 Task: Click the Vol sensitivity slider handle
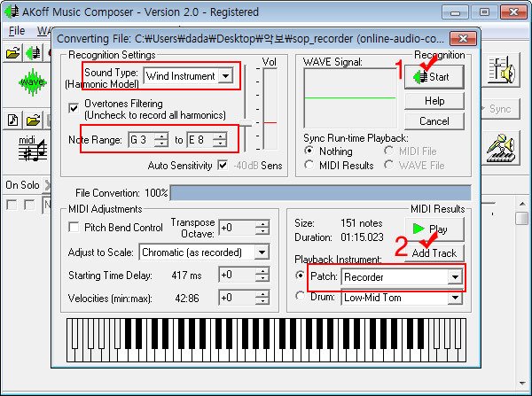pos(246,122)
